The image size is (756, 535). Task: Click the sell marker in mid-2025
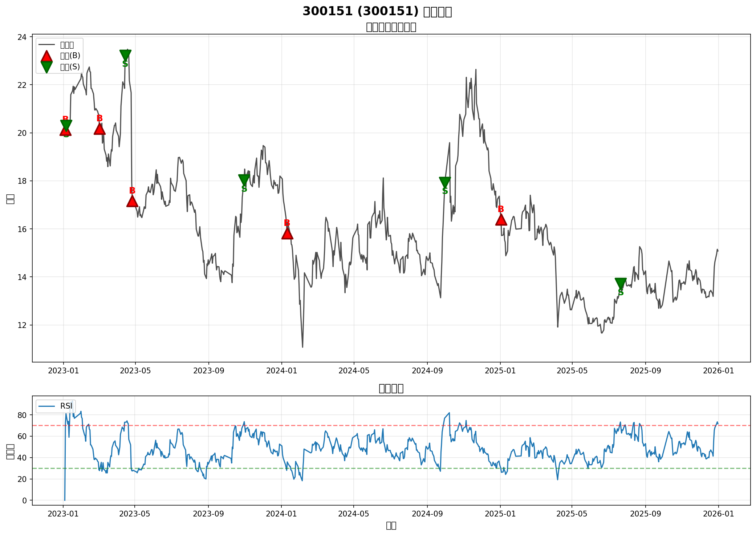pos(621,283)
